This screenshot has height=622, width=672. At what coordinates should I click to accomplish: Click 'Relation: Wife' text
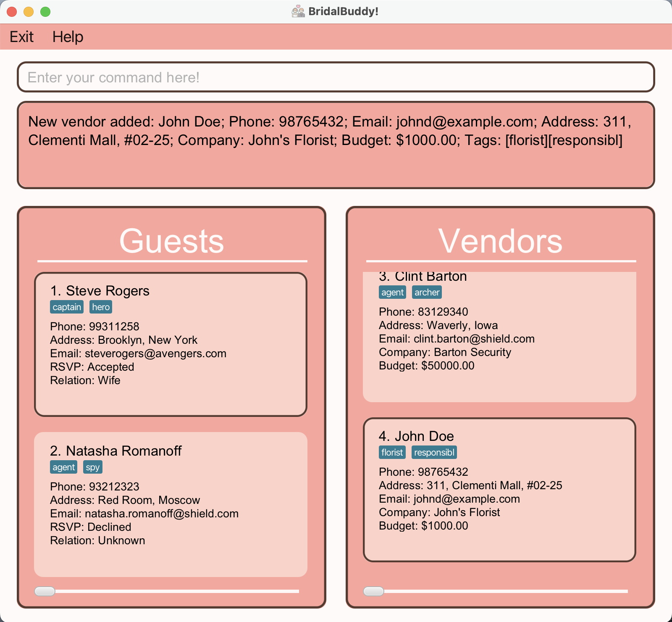[85, 380]
